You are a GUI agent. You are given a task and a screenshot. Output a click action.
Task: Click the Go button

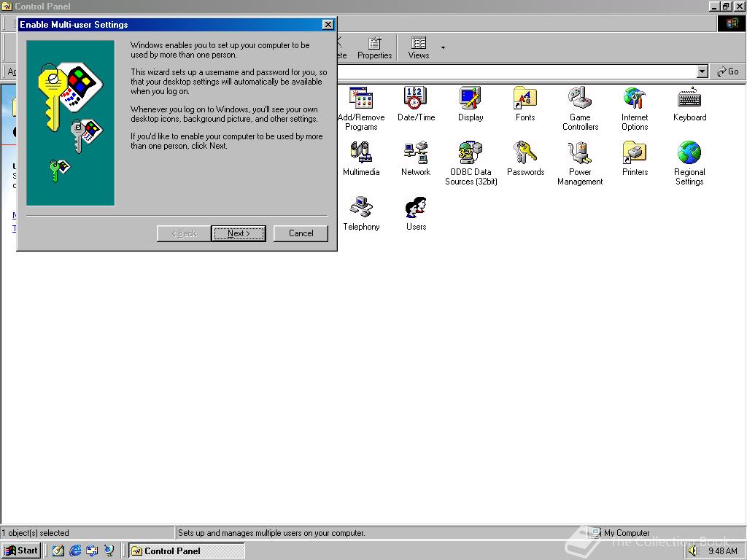click(728, 72)
